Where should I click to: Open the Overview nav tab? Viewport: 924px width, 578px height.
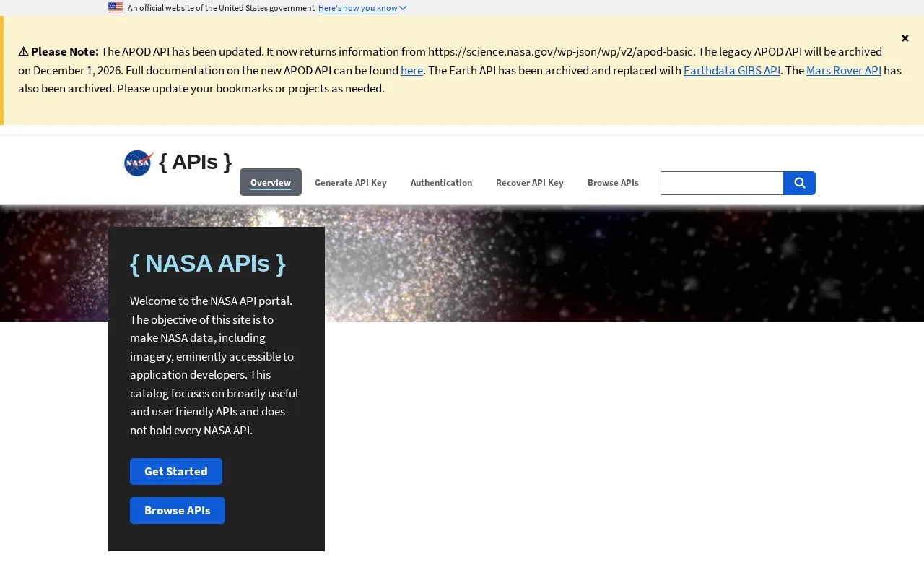click(271, 182)
